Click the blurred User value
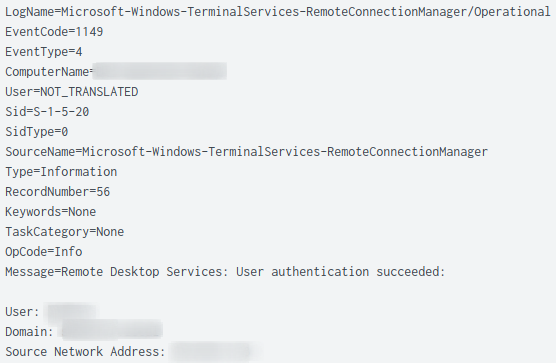This screenshot has width=556, height=363. tap(71, 312)
